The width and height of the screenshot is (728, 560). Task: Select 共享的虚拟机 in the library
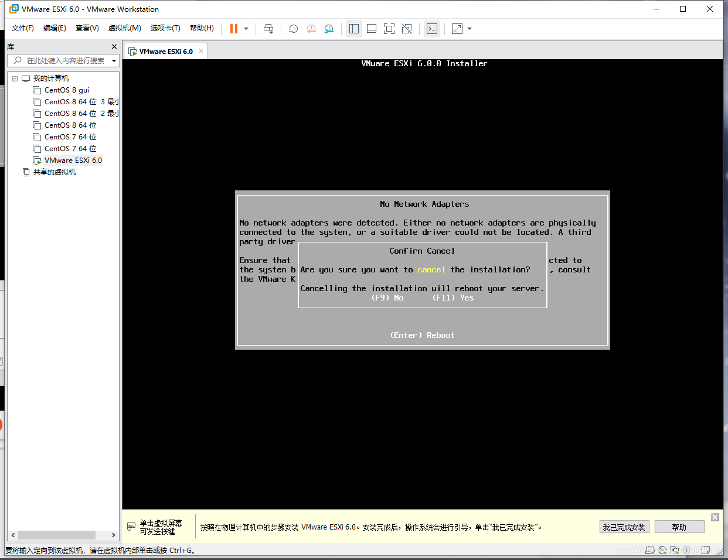coord(54,172)
